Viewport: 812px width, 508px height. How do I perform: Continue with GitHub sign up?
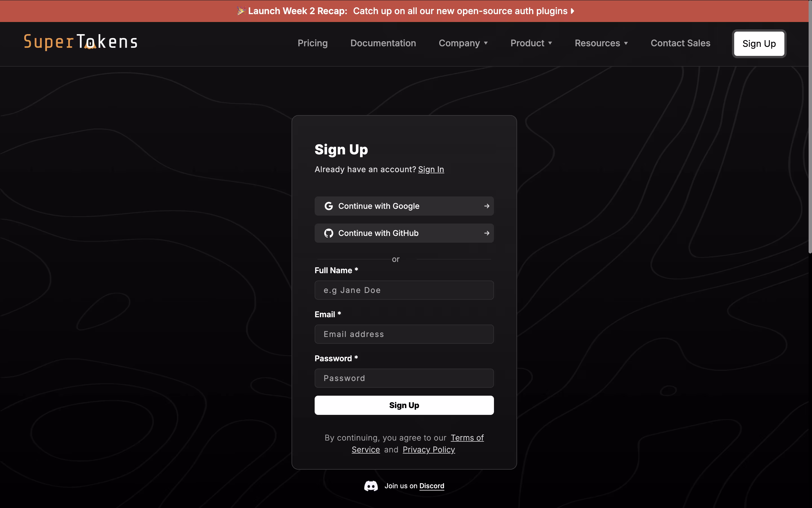404,233
